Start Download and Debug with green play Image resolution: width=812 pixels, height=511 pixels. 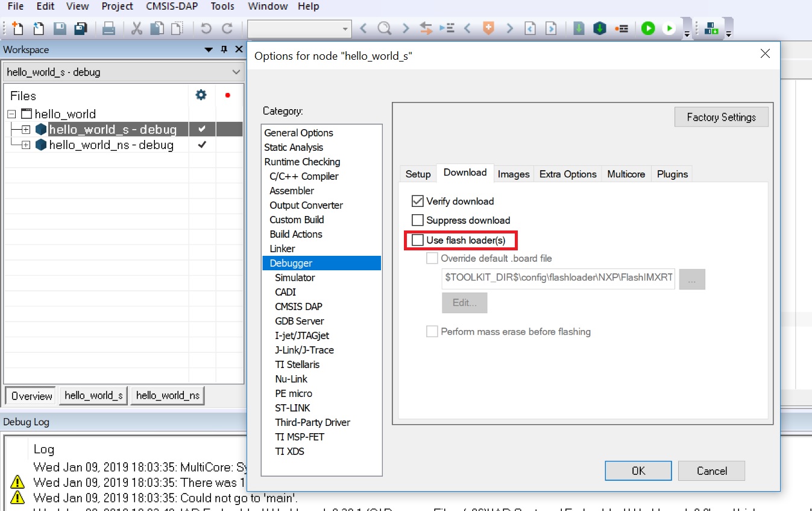point(648,28)
